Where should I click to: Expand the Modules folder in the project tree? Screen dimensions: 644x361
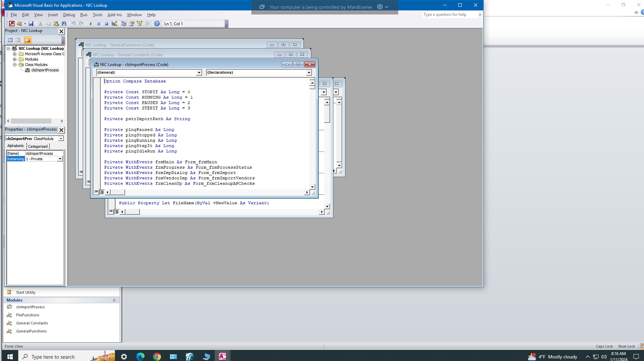point(15,59)
